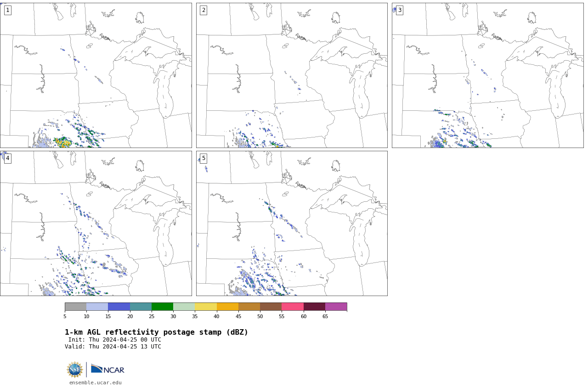Click the pink 55-60 dBZ swatch
The image size is (588, 388).
293,307
